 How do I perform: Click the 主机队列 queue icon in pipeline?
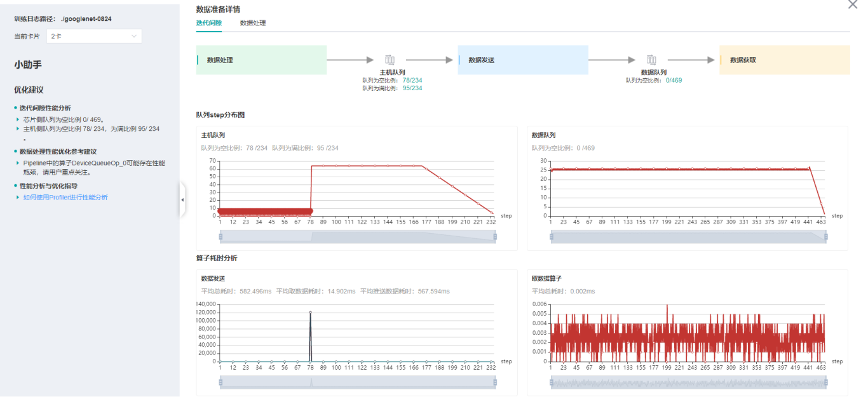click(390, 60)
